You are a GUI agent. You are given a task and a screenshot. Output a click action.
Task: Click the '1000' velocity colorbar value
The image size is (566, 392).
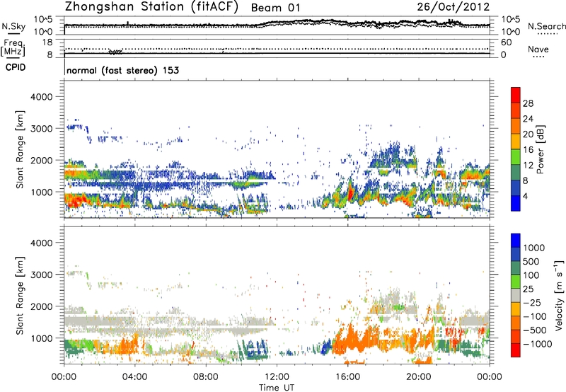(534, 248)
